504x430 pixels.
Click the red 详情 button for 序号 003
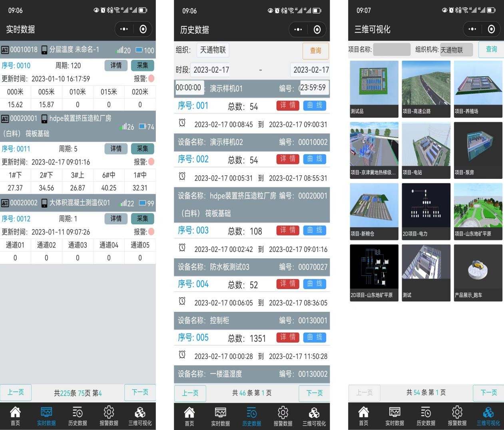click(x=288, y=230)
